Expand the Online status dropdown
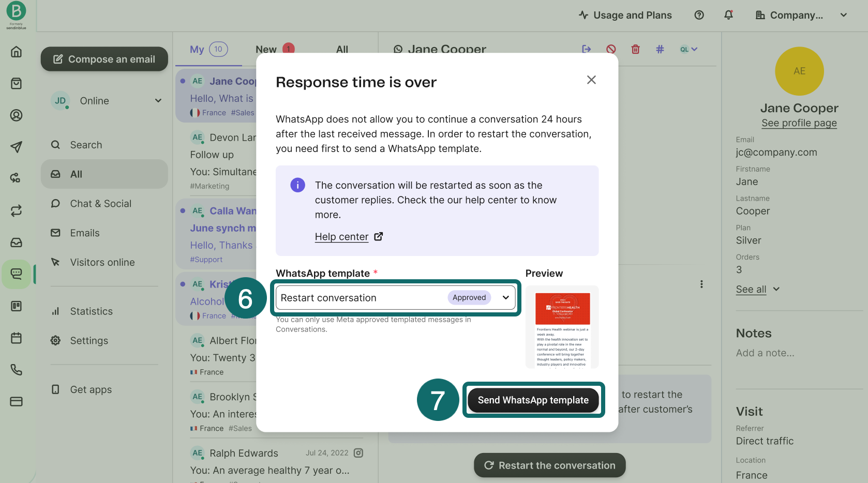The height and width of the screenshot is (483, 868). (158, 101)
